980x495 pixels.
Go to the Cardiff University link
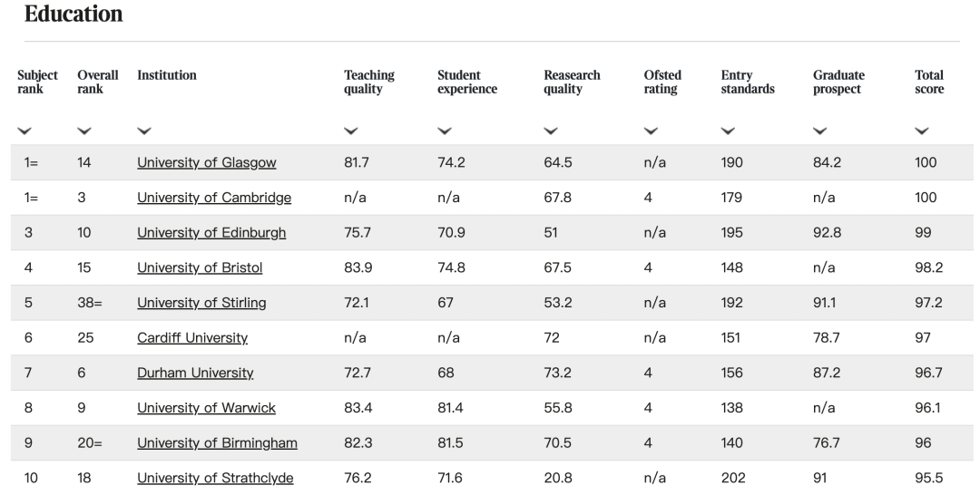pyautogui.click(x=192, y=338)
